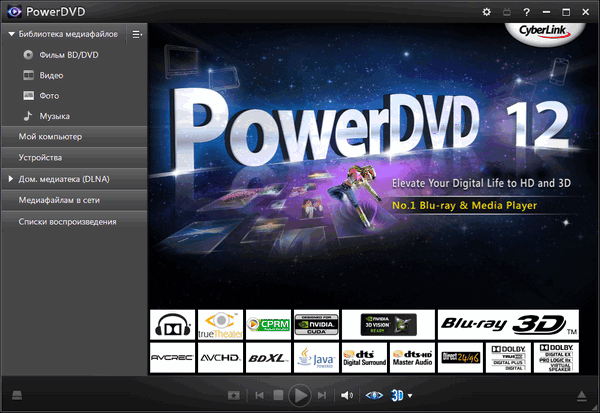This screenshot has height=413, width=600.
Task: Mute the volume with the speaker icon
Action: click(x=347, y=395)
